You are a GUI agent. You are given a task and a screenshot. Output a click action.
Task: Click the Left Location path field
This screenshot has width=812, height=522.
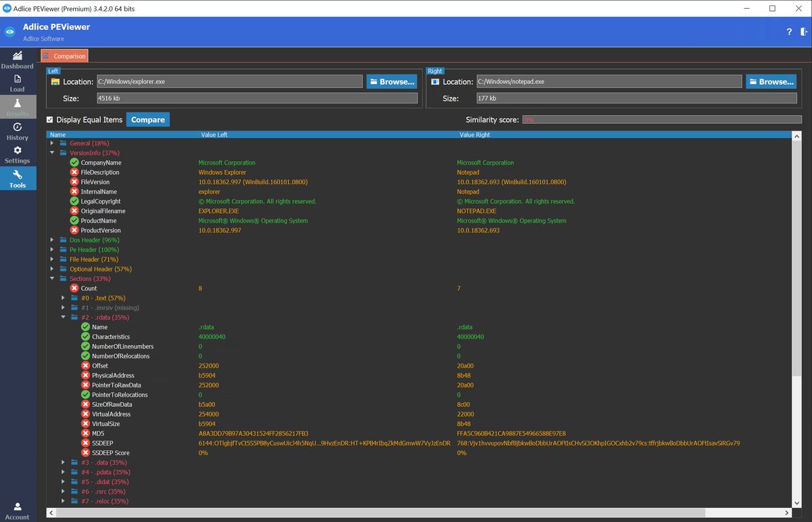pos(229,82)
